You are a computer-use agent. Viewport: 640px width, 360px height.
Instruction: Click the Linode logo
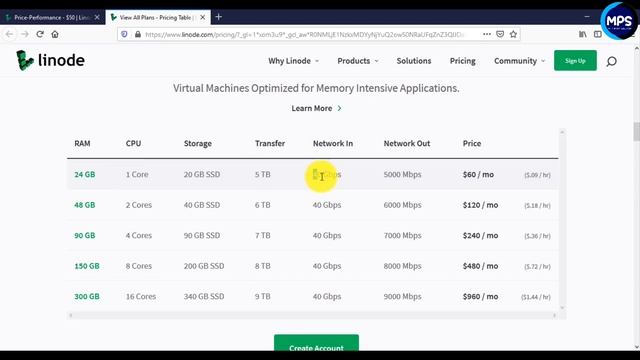pyautogui.click(x=50, y=60)
